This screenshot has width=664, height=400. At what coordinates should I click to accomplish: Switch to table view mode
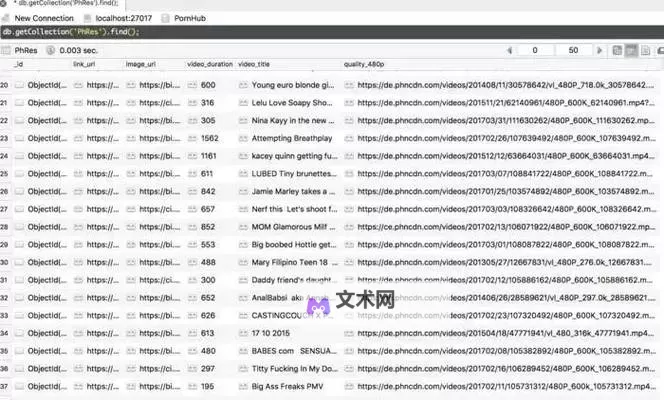(x=631, y=50)
